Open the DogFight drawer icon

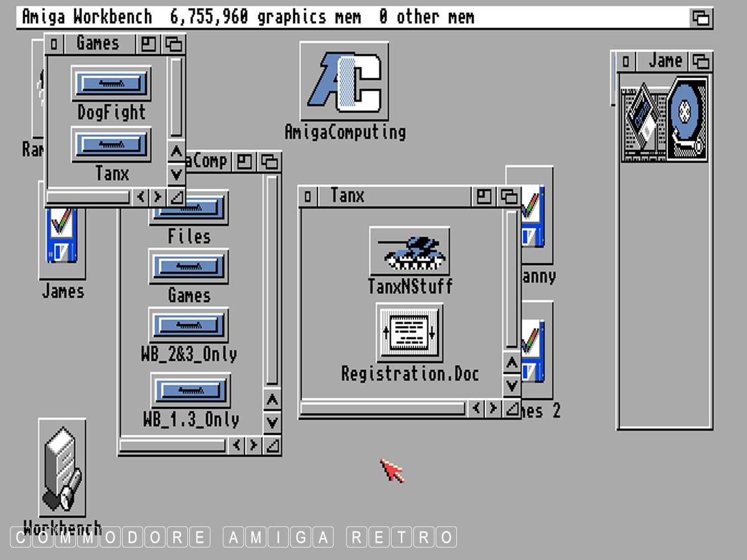[111, 84]
